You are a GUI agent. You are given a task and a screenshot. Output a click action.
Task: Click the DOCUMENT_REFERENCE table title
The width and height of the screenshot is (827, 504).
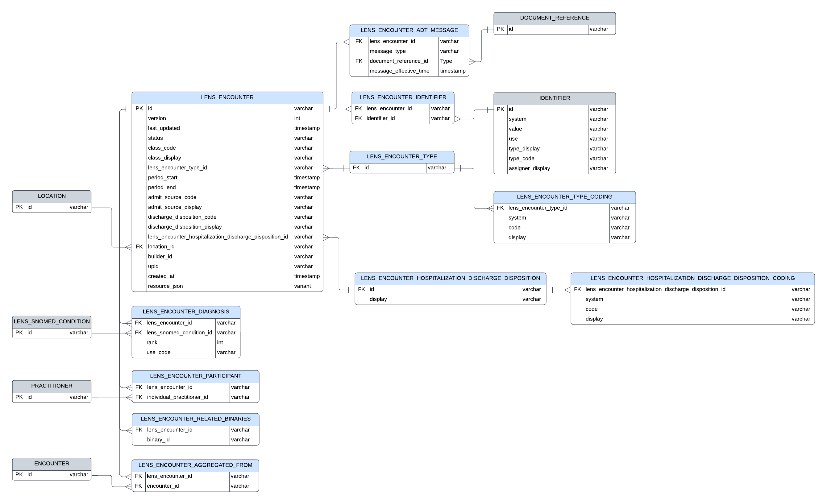pyautogui.click(x=554, y=18)
